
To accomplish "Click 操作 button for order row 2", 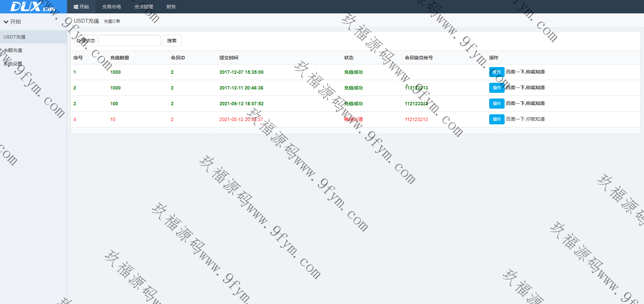I will pos(497,88).
